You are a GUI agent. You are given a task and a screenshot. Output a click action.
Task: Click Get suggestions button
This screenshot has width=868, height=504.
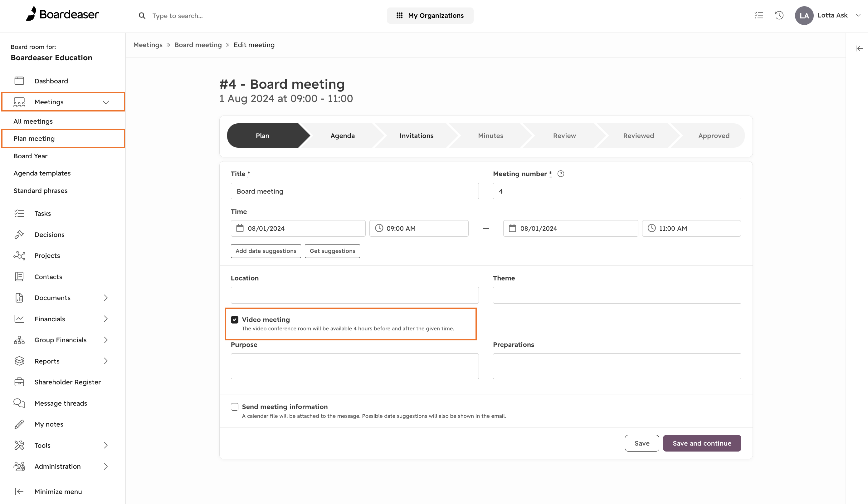click(332, 251)
